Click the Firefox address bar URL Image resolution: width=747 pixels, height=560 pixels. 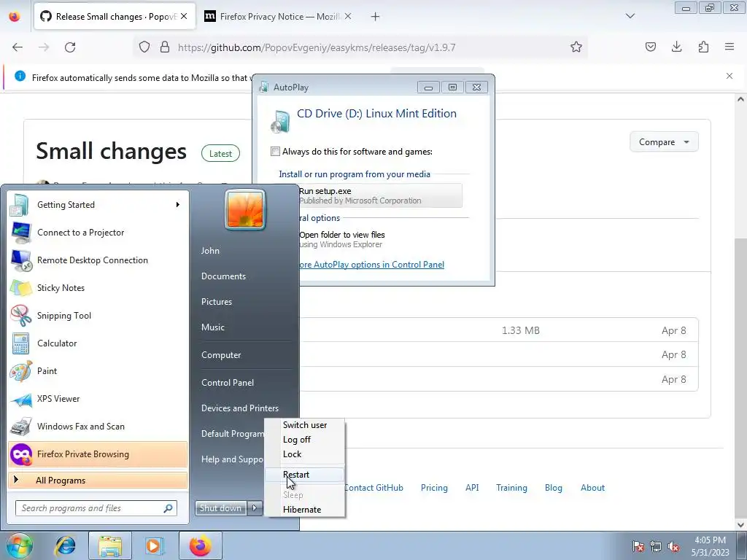pos(317,47)
